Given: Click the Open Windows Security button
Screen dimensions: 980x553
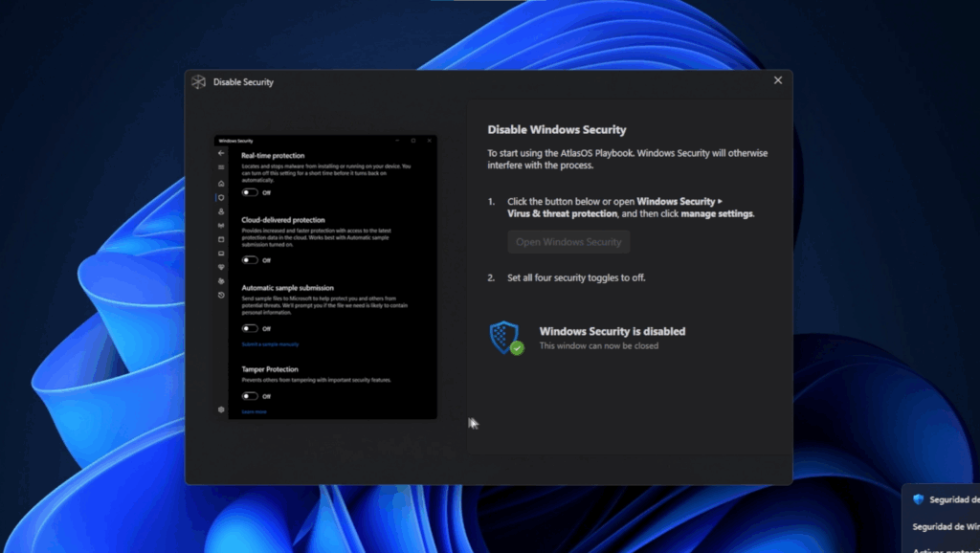Looking at the screenshot, I should click(x=568, y=241).
